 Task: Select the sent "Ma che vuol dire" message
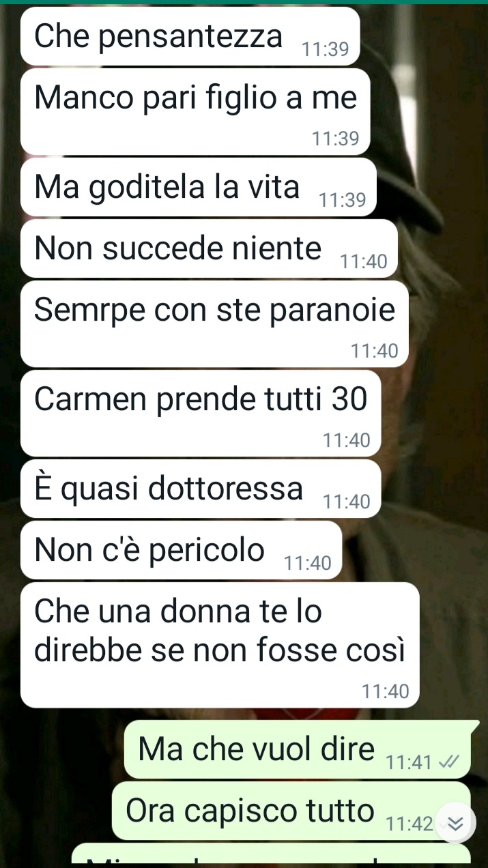click(x=298, y=749)
